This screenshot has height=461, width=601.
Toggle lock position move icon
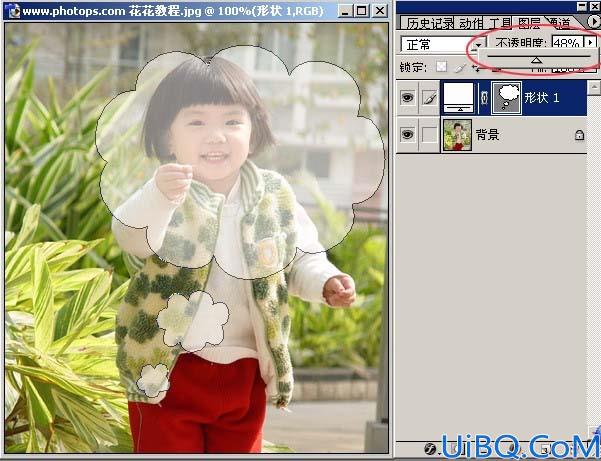476,67
